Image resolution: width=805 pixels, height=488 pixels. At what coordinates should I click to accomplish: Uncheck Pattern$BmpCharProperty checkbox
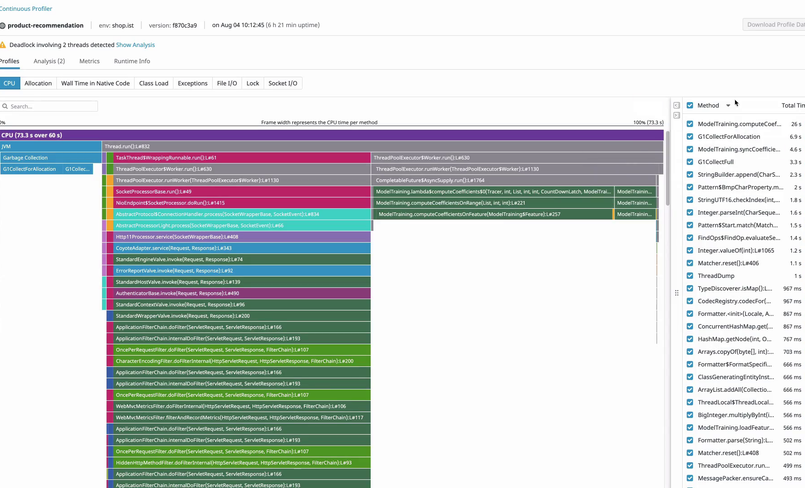[x=689, y=187]
